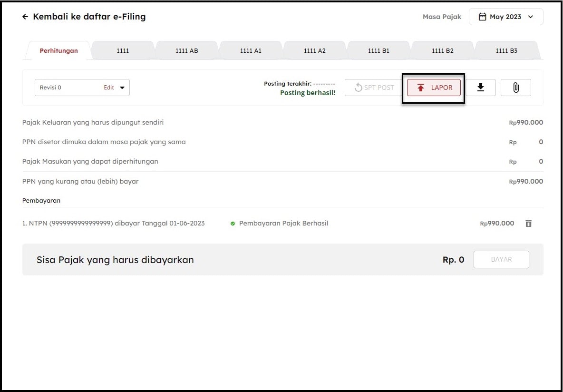Select the 1111 B2 tab
This screenshot has height=392, width=563.
pyautogui.click(x=443, y=50)
